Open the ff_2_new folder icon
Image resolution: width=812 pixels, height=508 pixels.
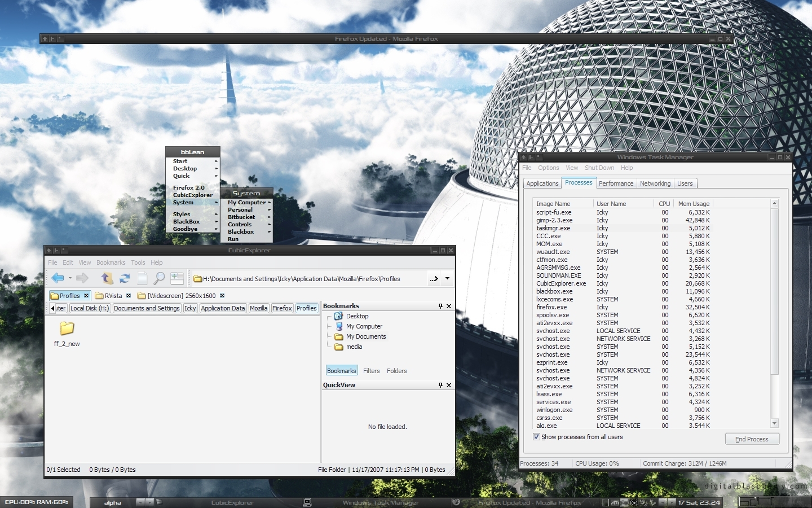click(x=67, y=328)
